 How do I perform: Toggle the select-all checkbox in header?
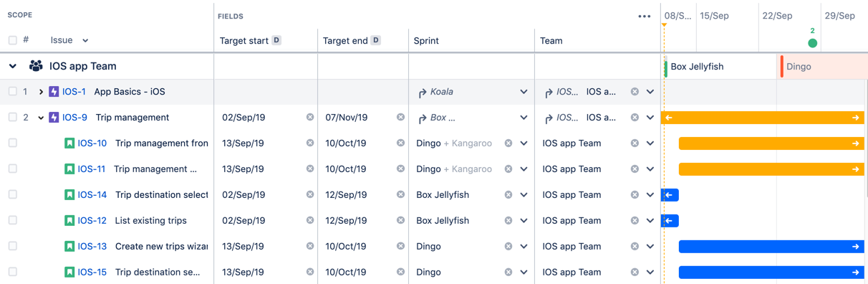13,40
